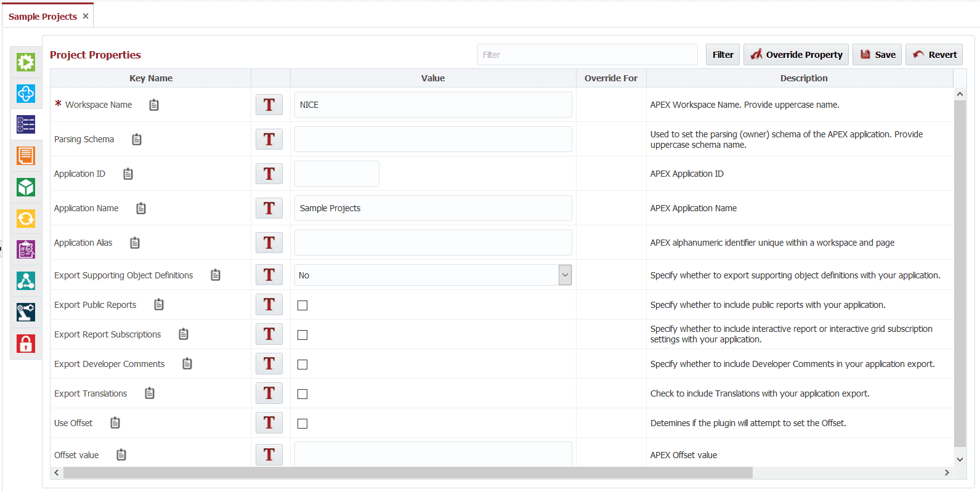Click the green gear sidebar icon
Viewport: 980px width, 492px height.
[26, 62]
